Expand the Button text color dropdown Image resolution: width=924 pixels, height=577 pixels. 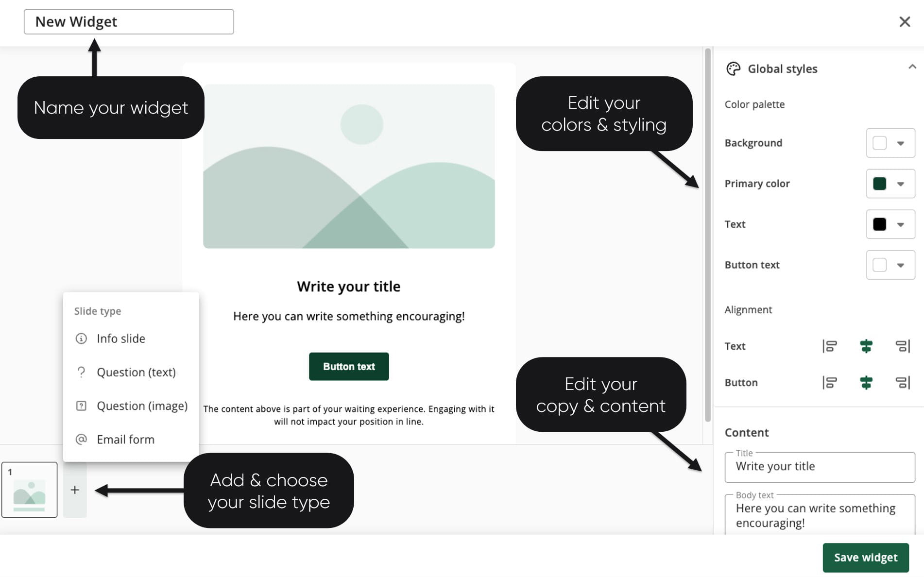900,265
